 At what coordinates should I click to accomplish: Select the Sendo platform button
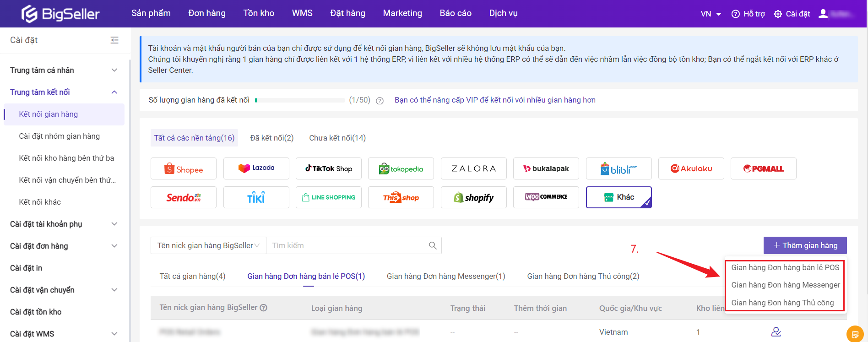coord(184,197)
